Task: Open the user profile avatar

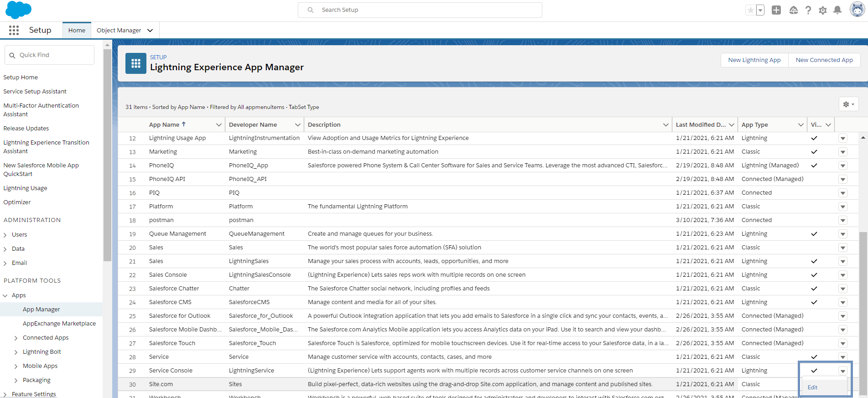Action: click(x=857, y=9)
